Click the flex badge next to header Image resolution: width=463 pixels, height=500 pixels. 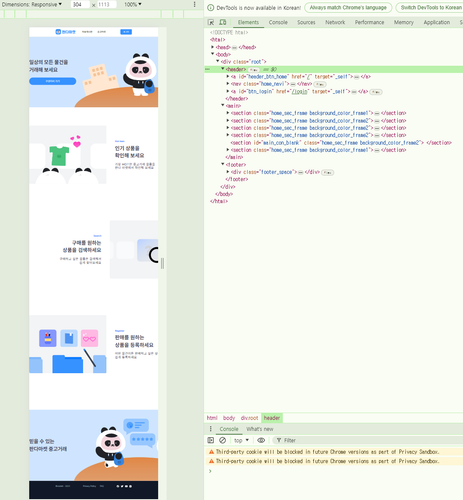254,70
